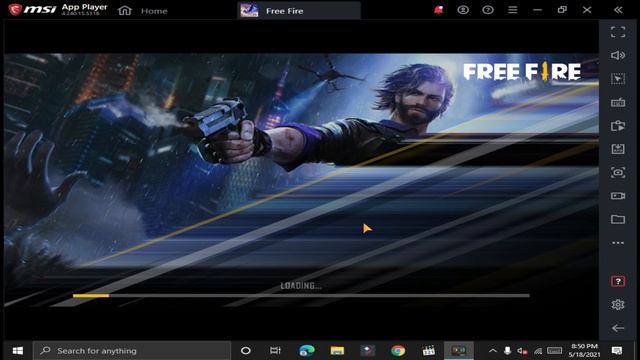Open the Action Center notification icon
The width and height of the screenshot is (640, 360).
point(617,351)
